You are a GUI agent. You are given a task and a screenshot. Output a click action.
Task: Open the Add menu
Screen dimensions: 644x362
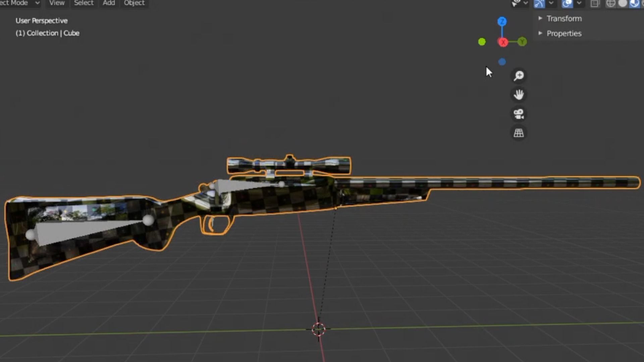[x=109, y=3]
